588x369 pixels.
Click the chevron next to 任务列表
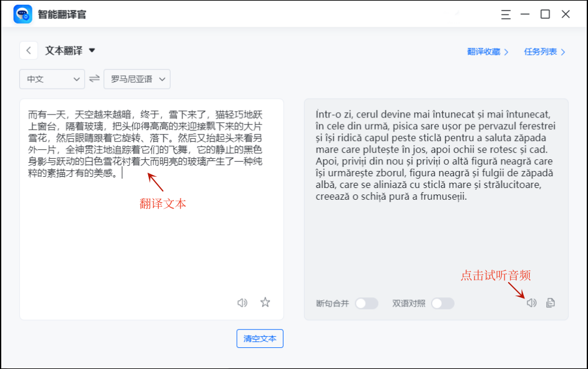[563, 52]
